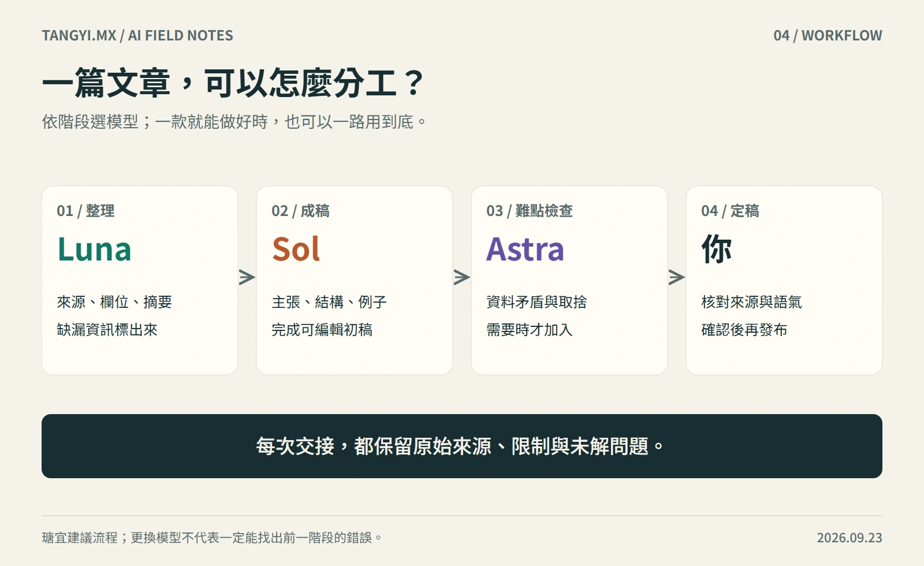Select the Sol model name

296,250
